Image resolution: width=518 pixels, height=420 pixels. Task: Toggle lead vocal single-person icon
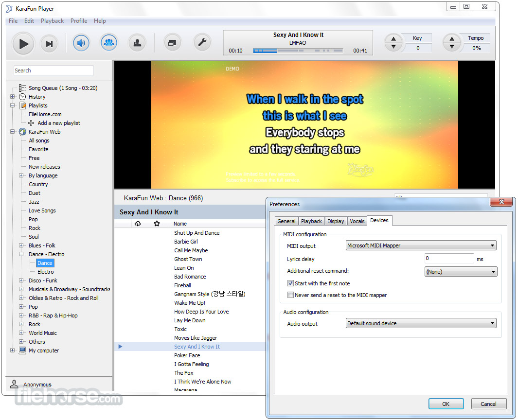(x=137, y=43)
